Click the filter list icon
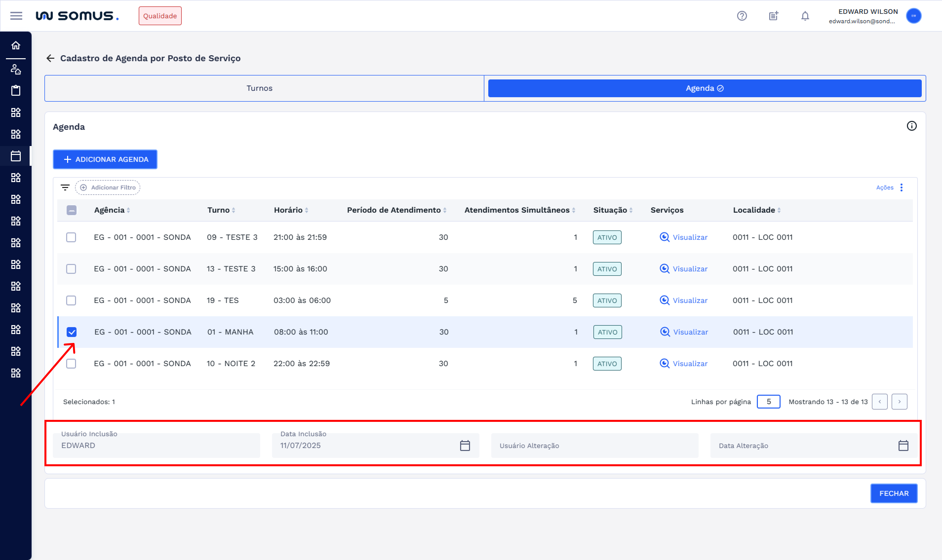 [65, 187]
